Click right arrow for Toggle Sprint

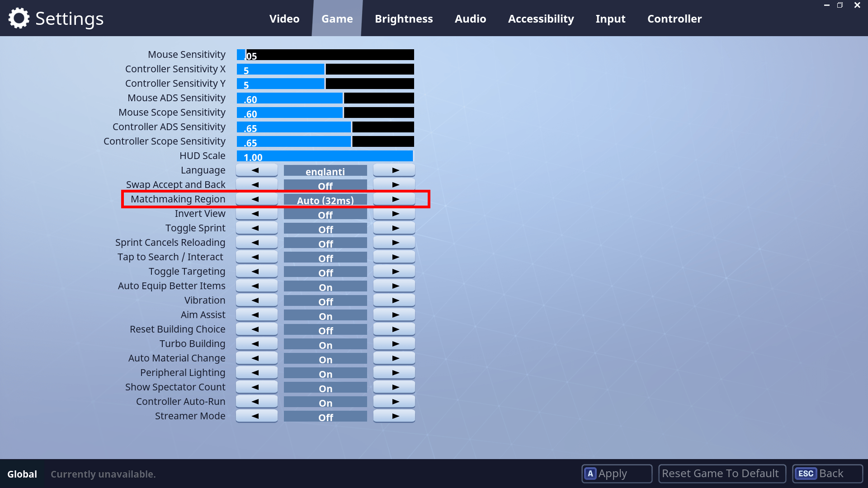394,228
